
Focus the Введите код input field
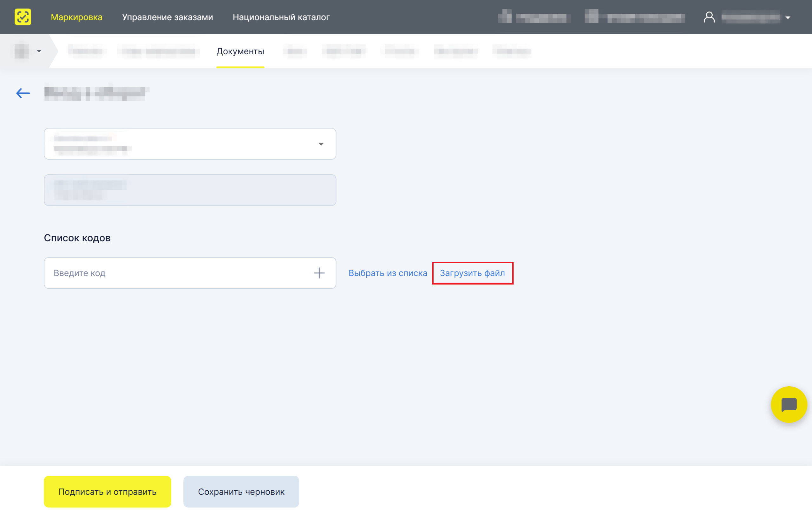(x=190, y=273)
